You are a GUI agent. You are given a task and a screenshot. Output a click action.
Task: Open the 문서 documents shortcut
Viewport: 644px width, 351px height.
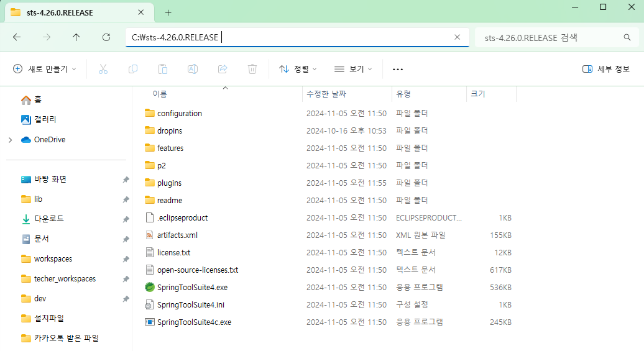[x=35, y=239]
